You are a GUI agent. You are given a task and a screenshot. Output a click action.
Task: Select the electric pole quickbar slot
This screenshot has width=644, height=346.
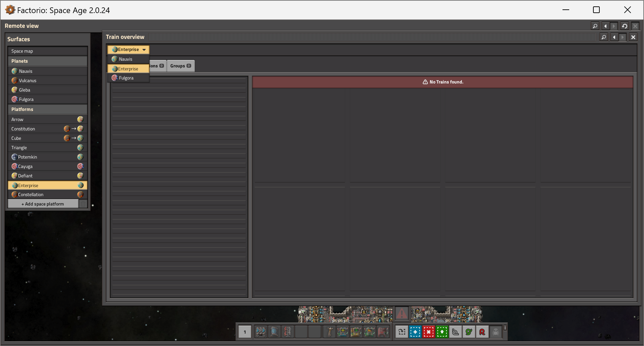click(x=330, y=332)
